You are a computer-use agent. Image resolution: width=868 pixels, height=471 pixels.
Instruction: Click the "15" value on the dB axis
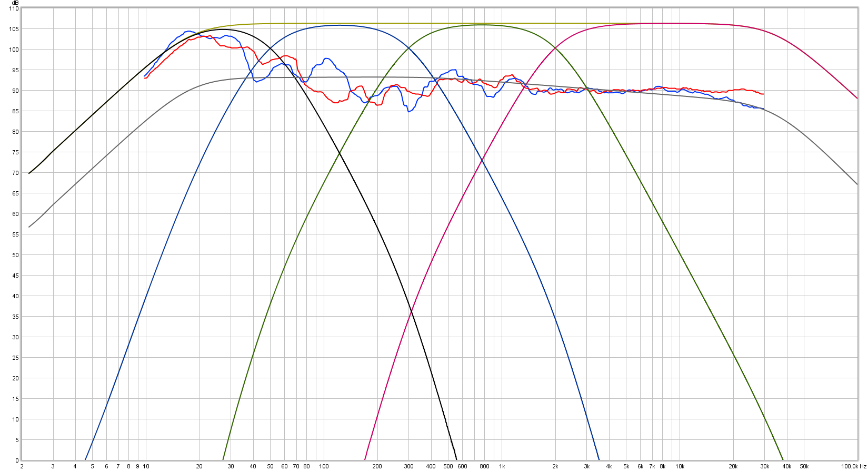pyautogui.click(x=15, y=399)
